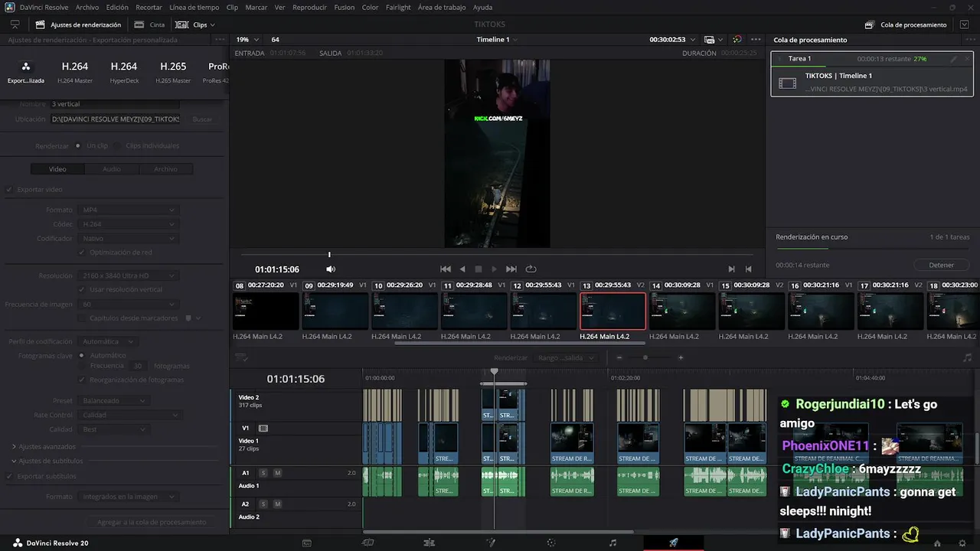980x551 pixels.
Task: Toggle loop playback icon
Action: tap(531, 269)
